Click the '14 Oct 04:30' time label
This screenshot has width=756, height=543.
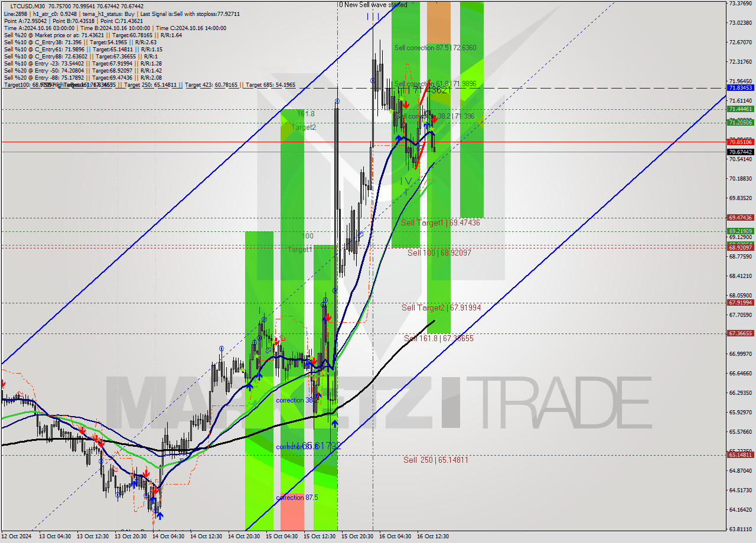[167, 537]
